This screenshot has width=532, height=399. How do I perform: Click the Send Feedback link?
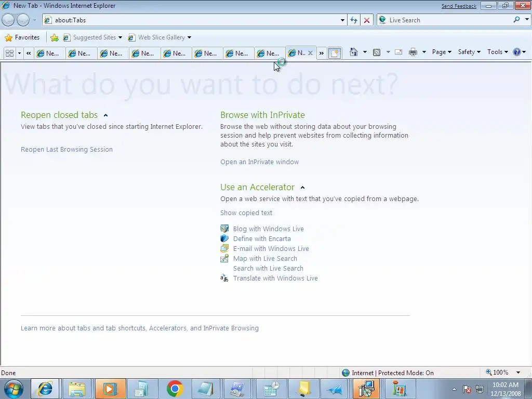(459, 6)
